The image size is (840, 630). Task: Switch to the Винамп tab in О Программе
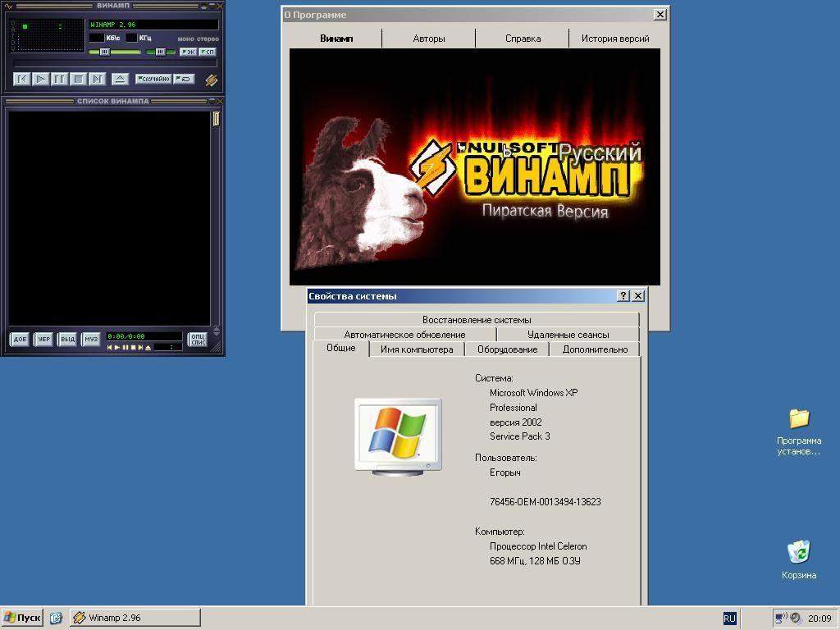click(x=336, y=39)
